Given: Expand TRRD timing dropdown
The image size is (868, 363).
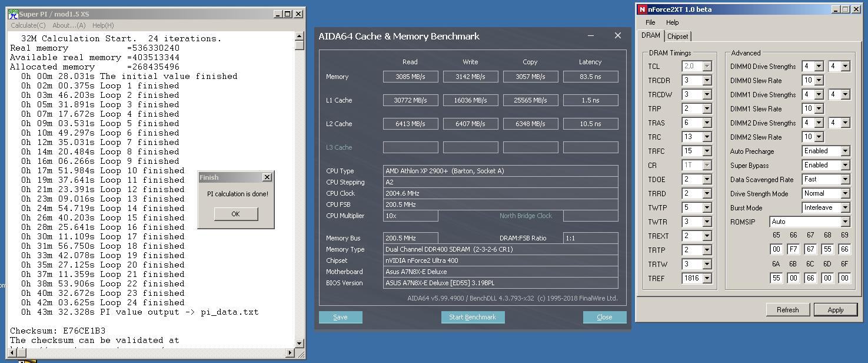Looking at the screenshot, I should [707, 193].
